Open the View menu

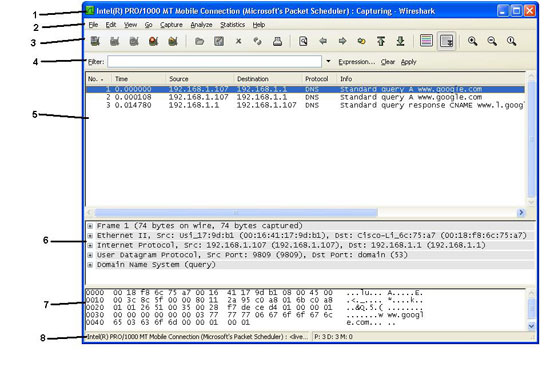pyautogui.click(x=130, y=25)
